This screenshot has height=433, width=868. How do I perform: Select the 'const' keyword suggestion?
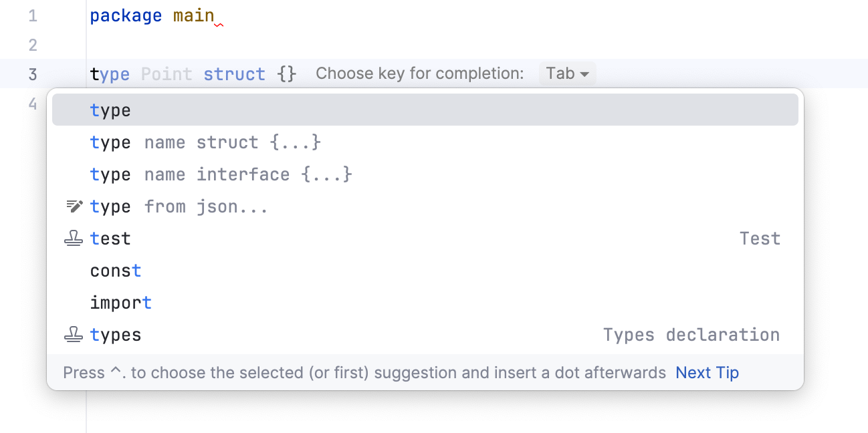click(115, 270)
